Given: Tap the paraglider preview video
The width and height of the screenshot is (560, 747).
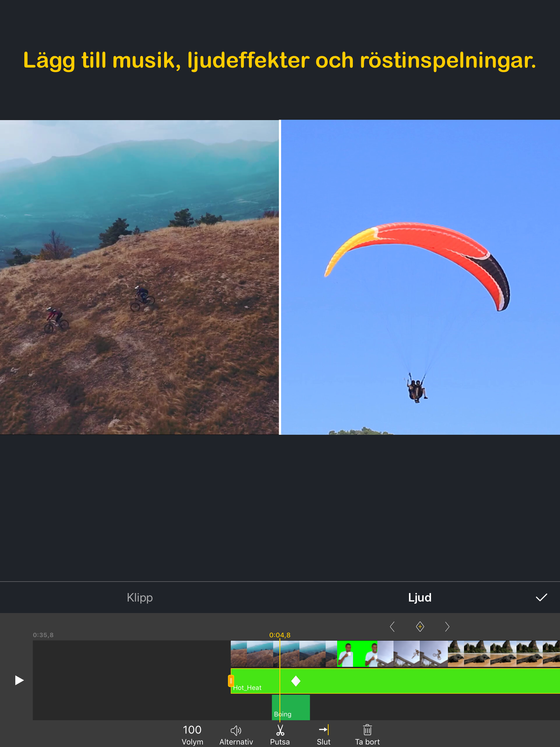Looking at the screenshot, I should coord(420,277).
